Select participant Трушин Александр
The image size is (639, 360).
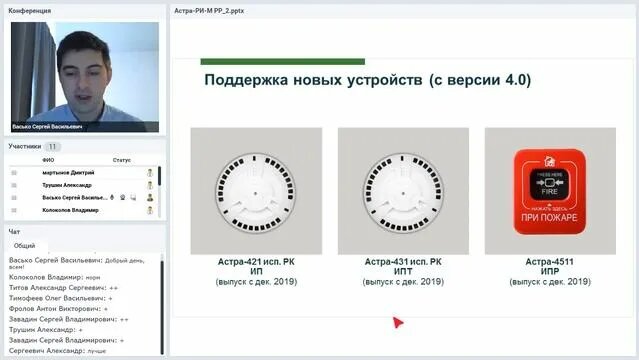67,185
